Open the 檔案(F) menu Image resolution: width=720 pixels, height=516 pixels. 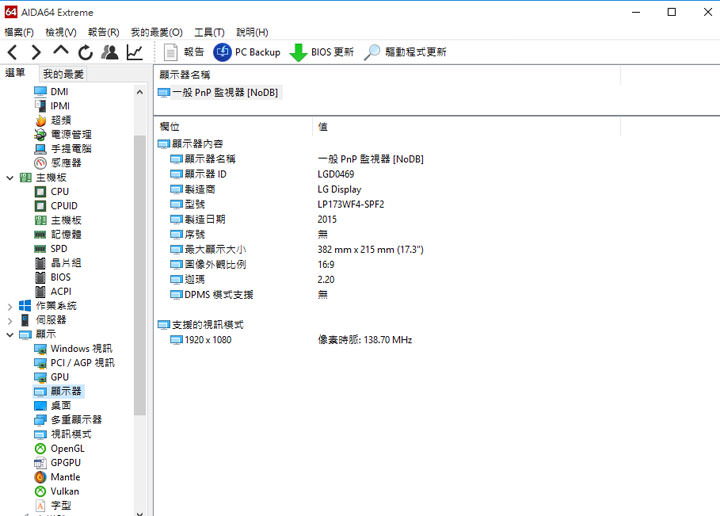coord(19,32)
